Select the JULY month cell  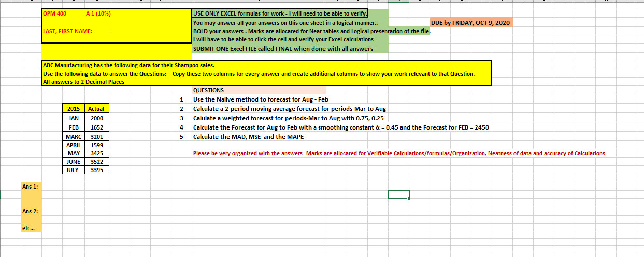(x=73, y=169)
